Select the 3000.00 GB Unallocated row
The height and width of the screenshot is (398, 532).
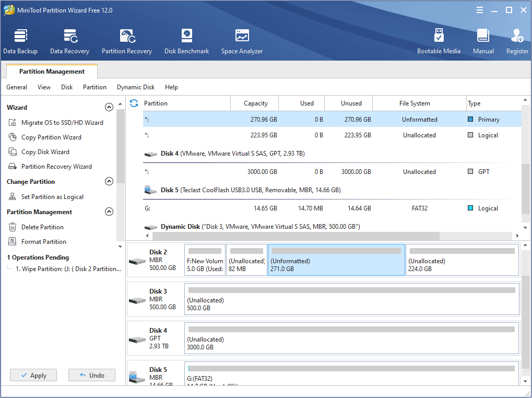(x=332, y=171)
